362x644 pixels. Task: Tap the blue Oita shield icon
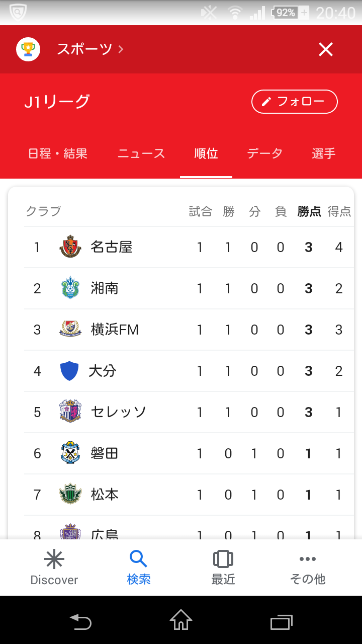tap(69, 371)
